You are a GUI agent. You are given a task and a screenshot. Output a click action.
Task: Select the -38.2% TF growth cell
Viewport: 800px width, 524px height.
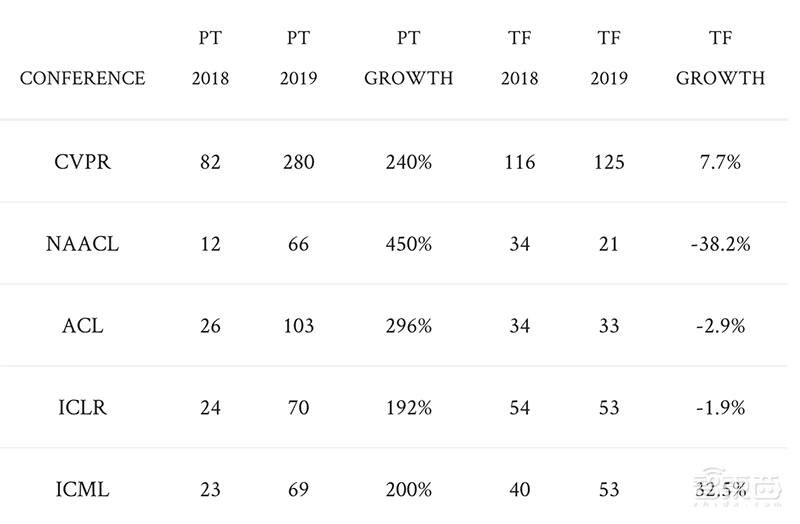720,244
